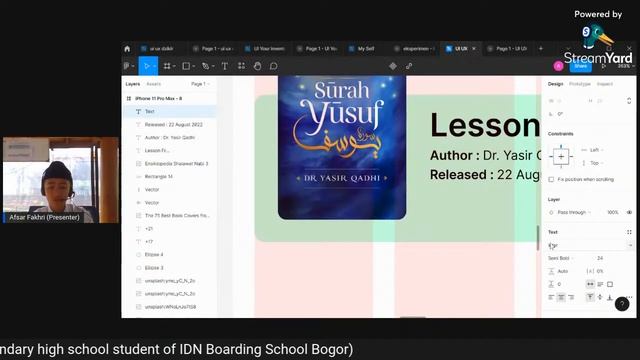Add a new tab with plus

pyautogui.click(x=541, y=49)
